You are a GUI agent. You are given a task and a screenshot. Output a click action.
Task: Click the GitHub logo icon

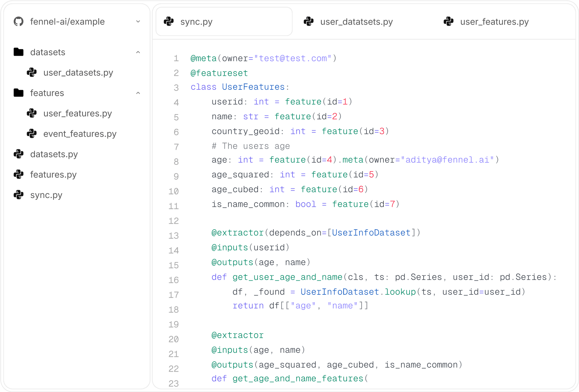(18, 22)
